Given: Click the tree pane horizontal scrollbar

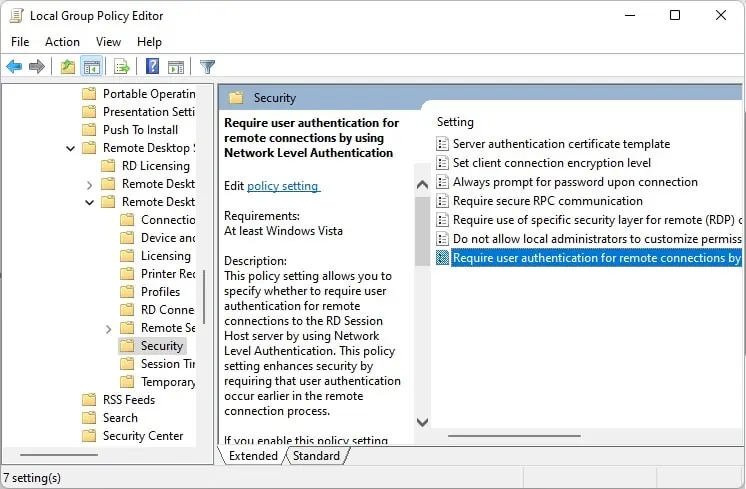Looking at the screenshot, I should pos(59,455).
